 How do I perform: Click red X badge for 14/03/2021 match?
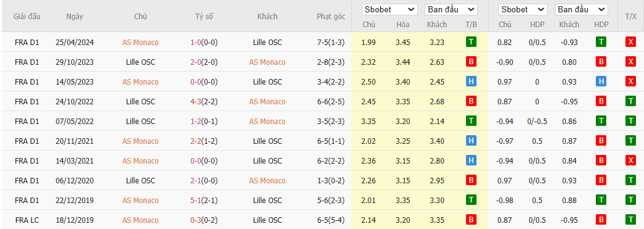(630, 160)
